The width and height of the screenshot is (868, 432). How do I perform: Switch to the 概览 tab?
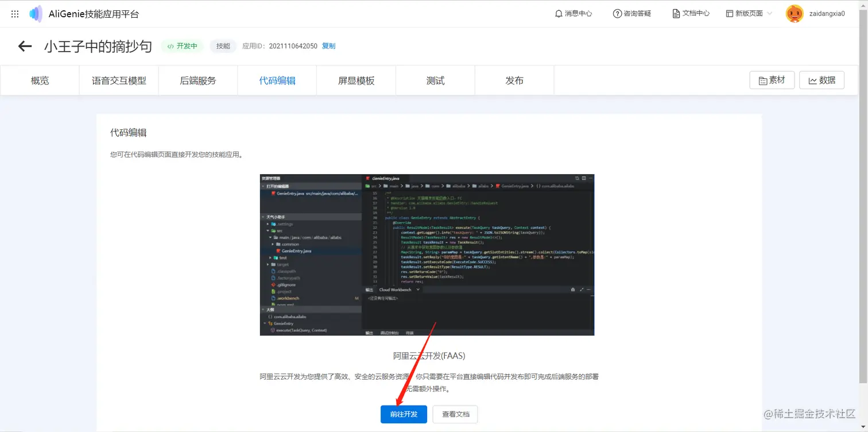40,80
